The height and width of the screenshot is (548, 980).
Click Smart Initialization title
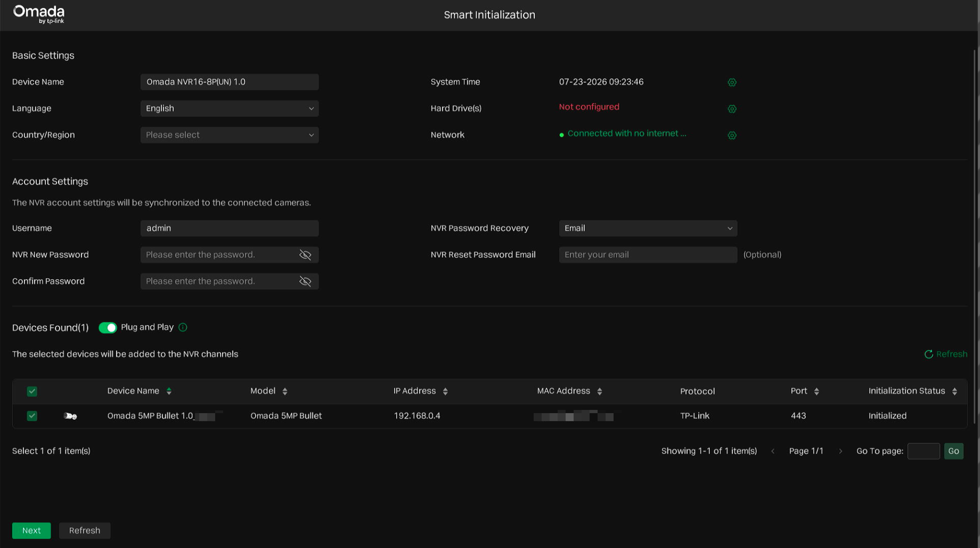[x=489, y=15]
